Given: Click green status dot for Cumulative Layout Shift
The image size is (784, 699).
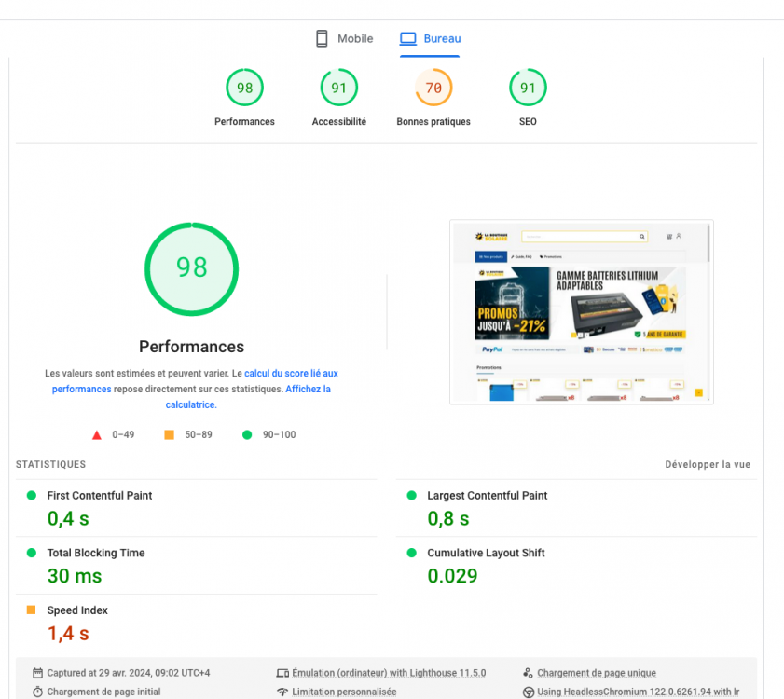Looking at the screenshot, I should (411, 553).
